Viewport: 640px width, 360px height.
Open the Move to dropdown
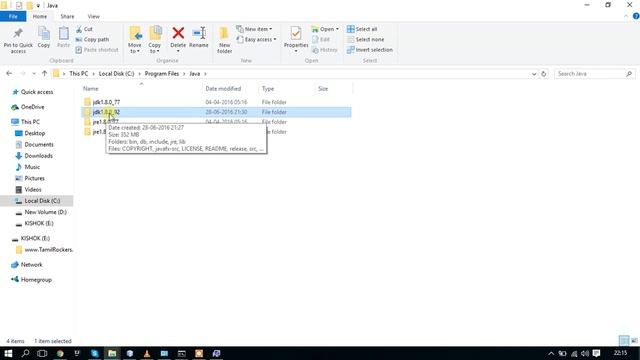point(135,40)
